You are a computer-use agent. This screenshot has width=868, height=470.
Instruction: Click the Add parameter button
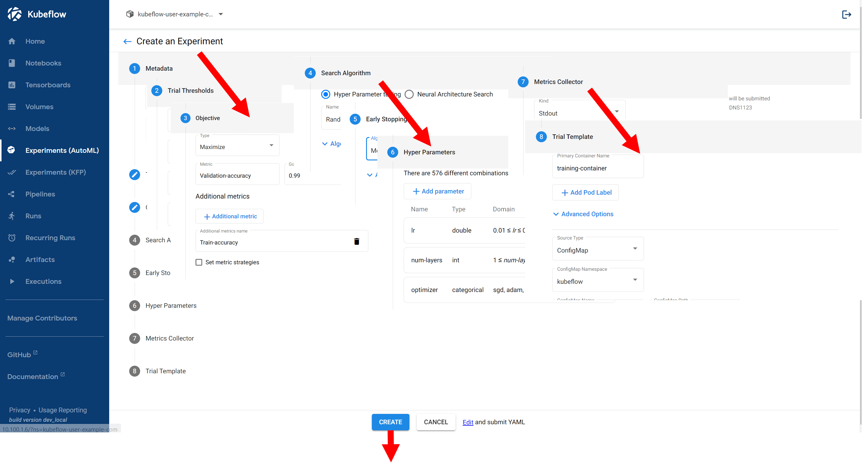click(437, 191)
